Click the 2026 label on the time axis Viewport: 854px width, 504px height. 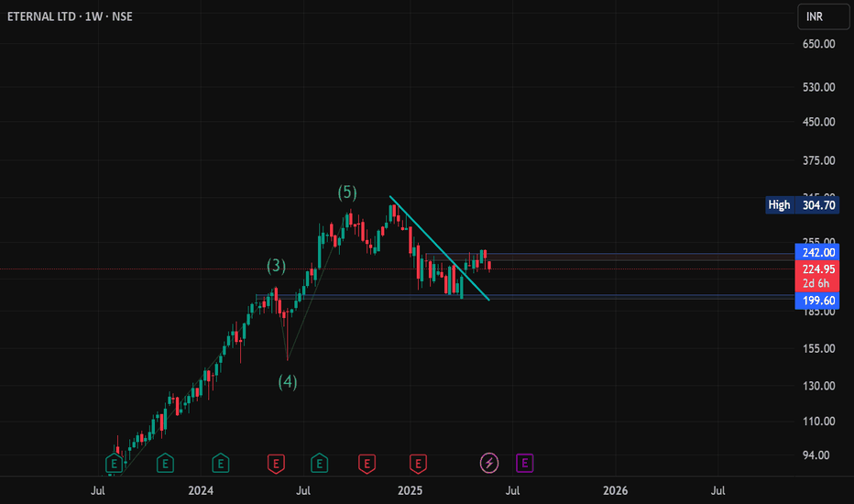coord(615,491)
